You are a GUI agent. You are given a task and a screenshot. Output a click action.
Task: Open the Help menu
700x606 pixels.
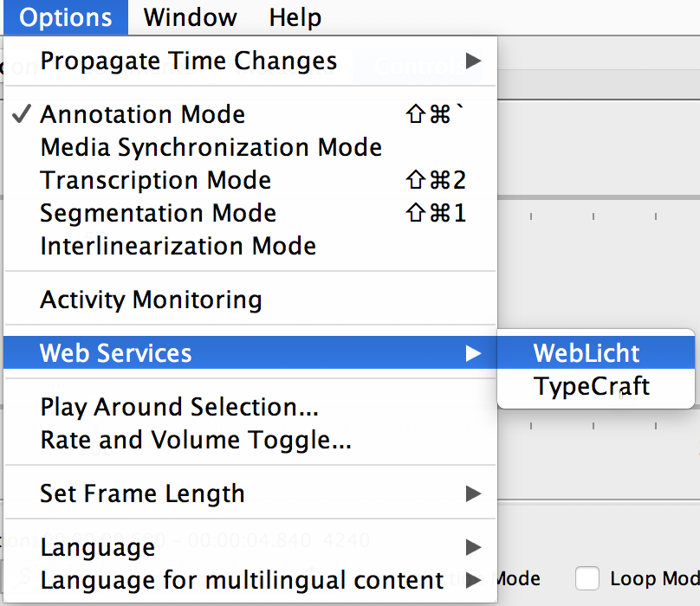[x=295, y=17]
